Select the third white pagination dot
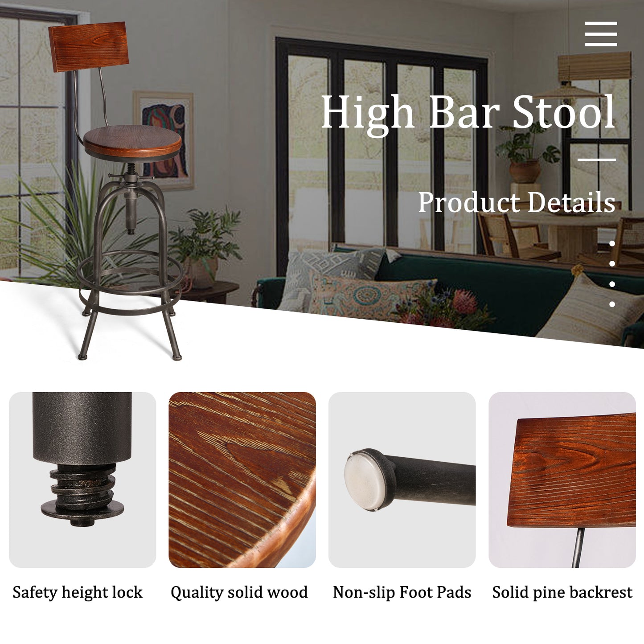The image size is (644, 644). pyautogui.click(x=612, y=284)
